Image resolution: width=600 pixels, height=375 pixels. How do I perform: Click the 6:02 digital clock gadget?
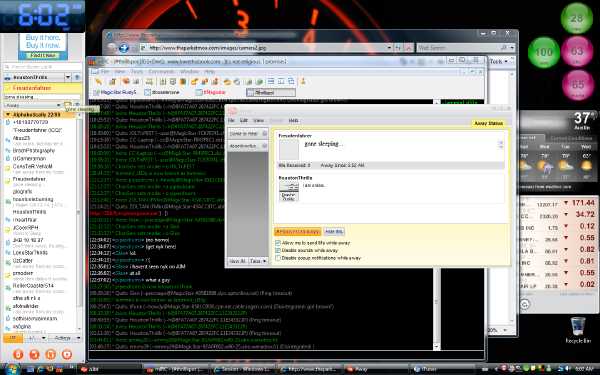point(42,16)
